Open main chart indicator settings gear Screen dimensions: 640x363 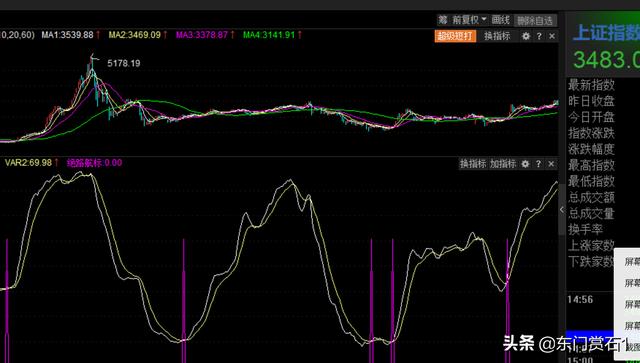click(x=526, y=36)
